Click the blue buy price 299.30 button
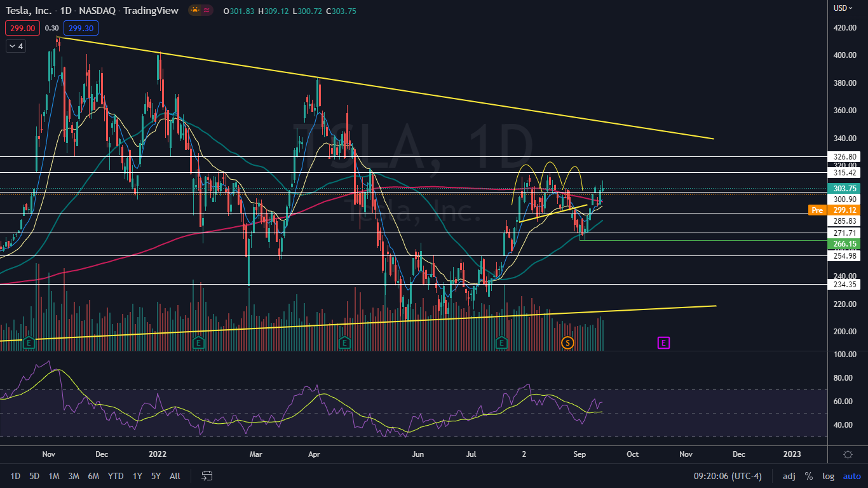The image size is (868, 488). pyautogui.click(x=81, y=28)
